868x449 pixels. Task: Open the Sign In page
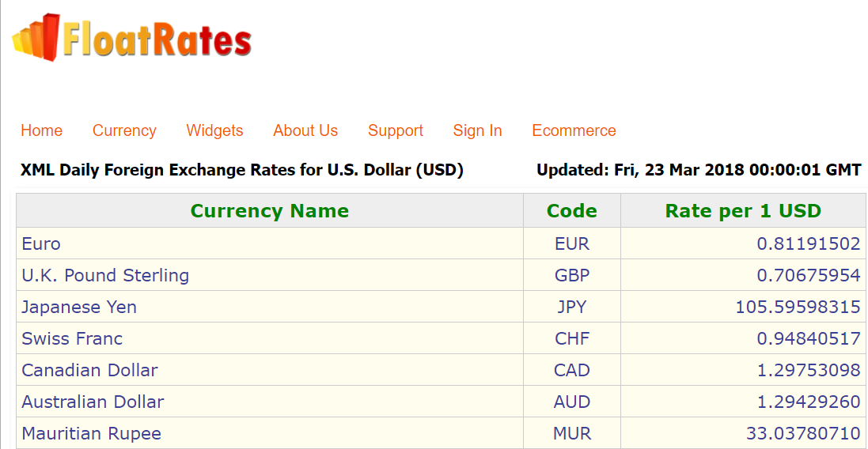pyautogui.click(x=477, y=130)
